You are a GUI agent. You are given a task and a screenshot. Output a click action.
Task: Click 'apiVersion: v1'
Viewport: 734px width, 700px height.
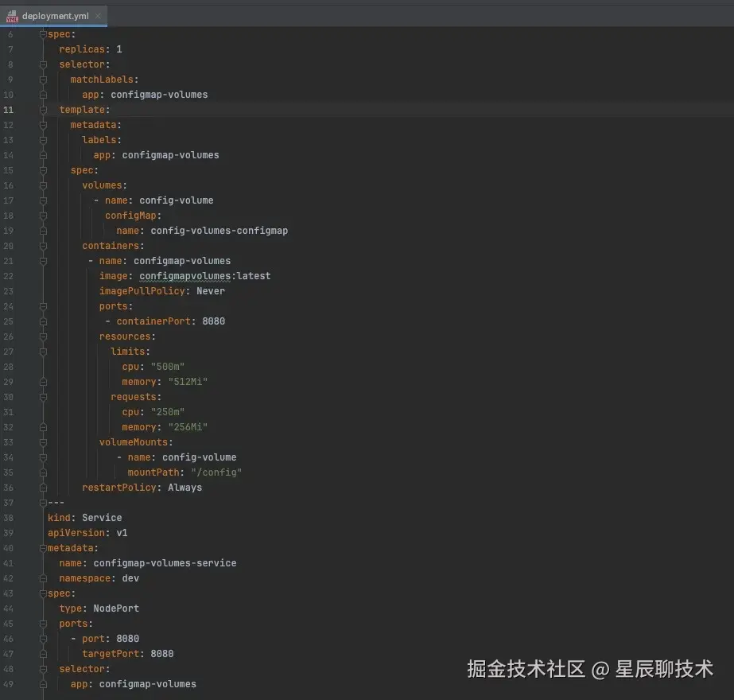point(87,533)
